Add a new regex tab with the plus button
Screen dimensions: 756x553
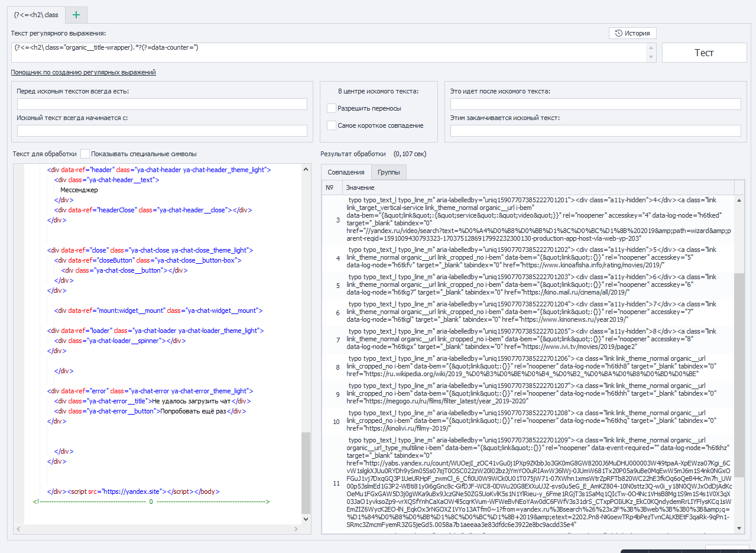tap(76, 14)
